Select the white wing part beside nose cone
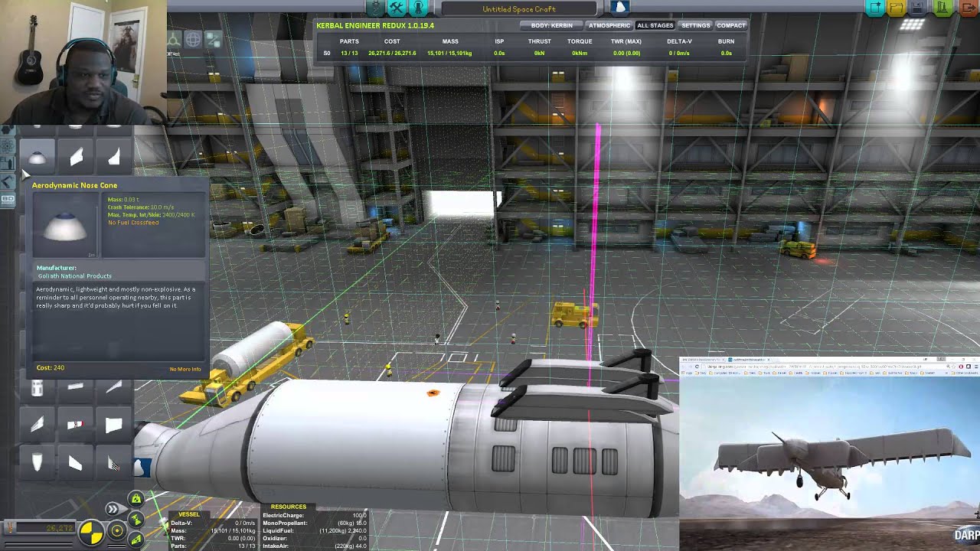This screenshot has height=551, width=980. (76, 157)
